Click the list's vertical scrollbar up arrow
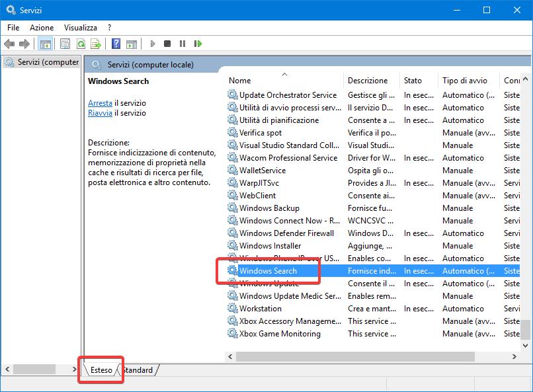This screenshot has height=392, width=533. pyautogui.click(x=525, y=79)
